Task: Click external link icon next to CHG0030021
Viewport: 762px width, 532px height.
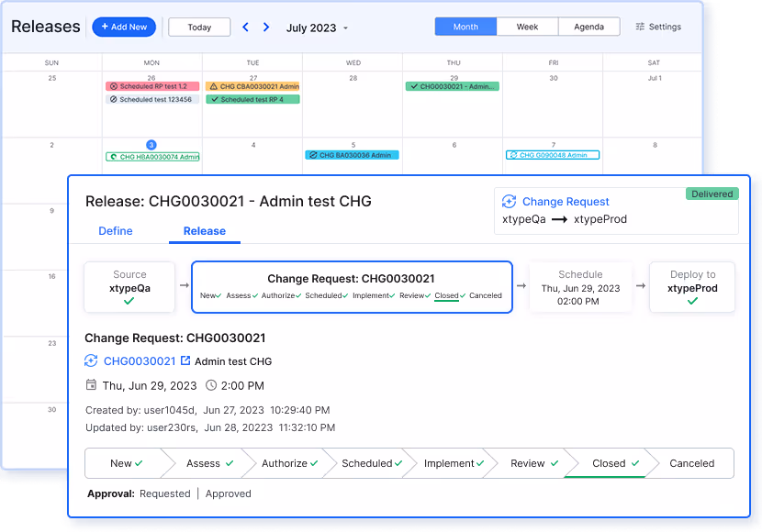Action: coord(185,360)
